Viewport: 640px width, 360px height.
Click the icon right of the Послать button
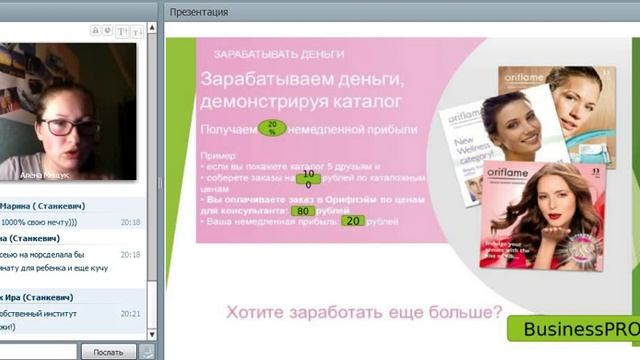147,352
